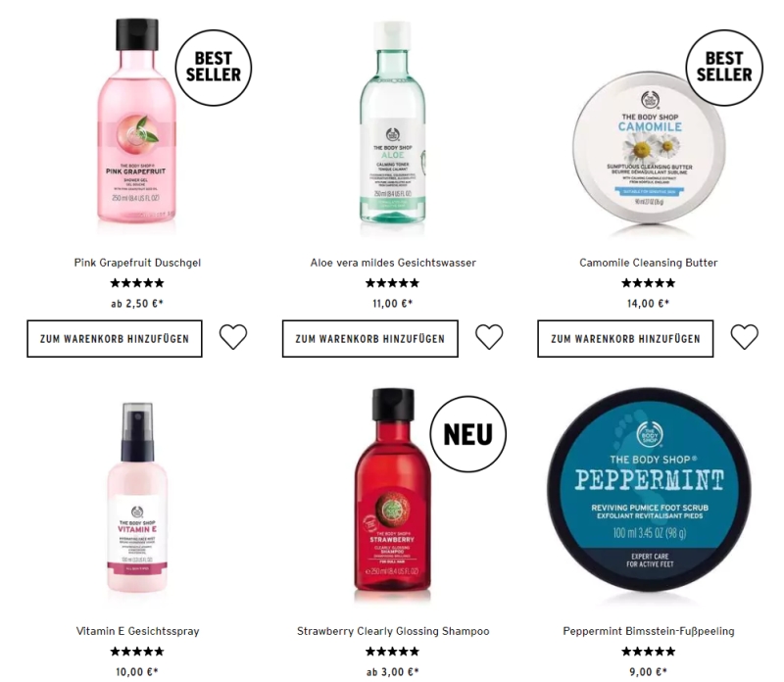View star ratings for Camomile Cleansing Butter
This screenshot has height=682, width=784.
(649, 283)
